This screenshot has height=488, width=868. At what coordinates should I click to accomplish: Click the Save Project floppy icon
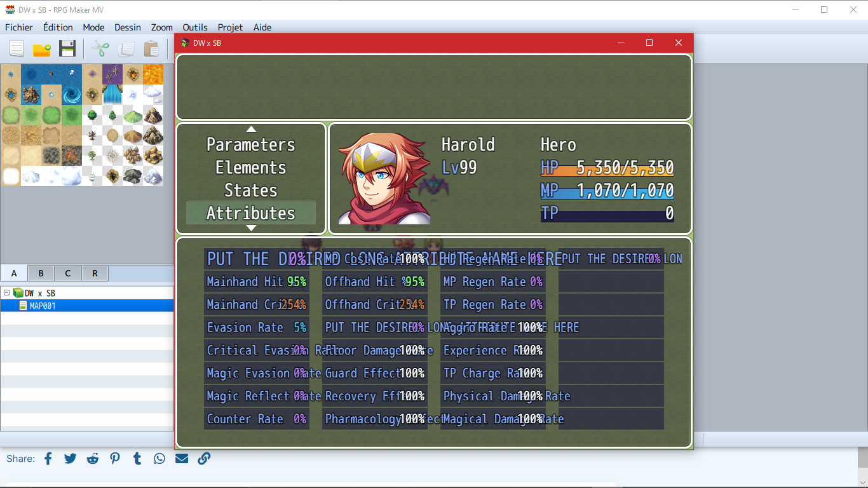click(x=67, y=49)
